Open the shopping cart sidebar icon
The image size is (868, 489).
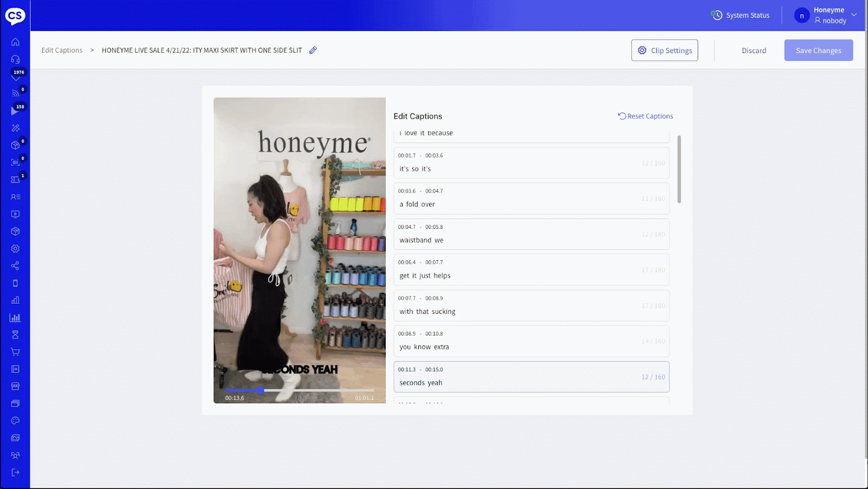click(15, 352)
